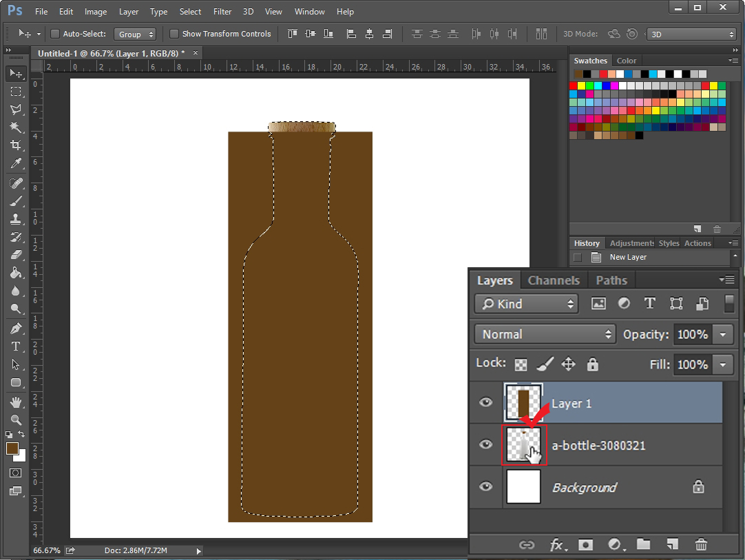Select the a-bottle-3080321 layer thumbnail
Viewport: 745px width, 560px height.
point(523,445)
